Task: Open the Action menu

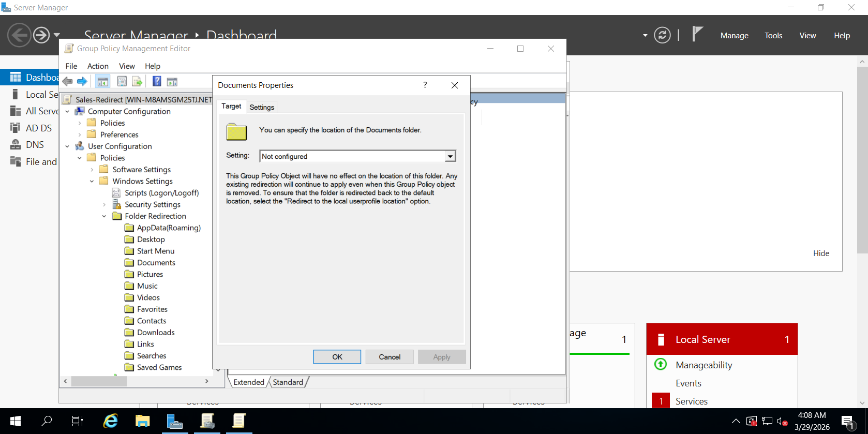Action: point(98,66)
